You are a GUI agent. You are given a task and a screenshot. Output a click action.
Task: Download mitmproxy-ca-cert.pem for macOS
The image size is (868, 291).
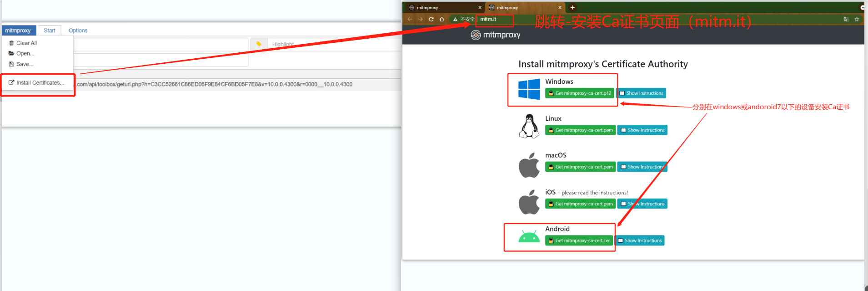580,167
